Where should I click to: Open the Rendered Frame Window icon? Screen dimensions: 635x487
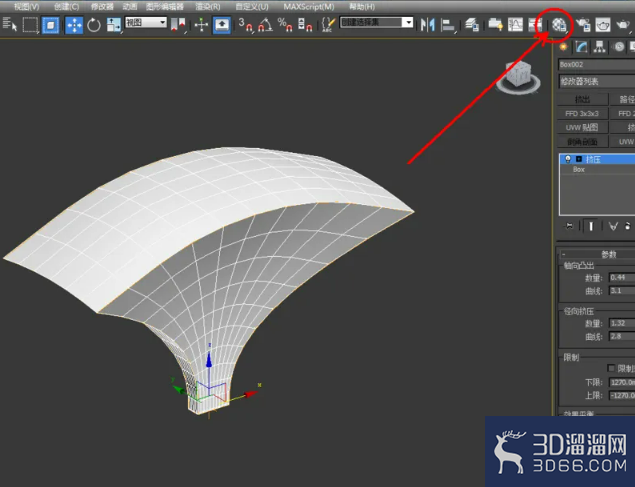[x=603, y=25]
